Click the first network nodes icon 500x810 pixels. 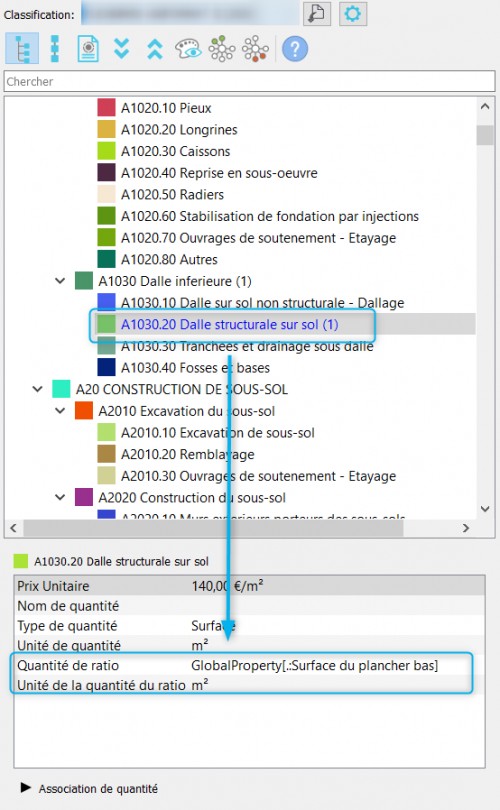[x=222, y=49]
